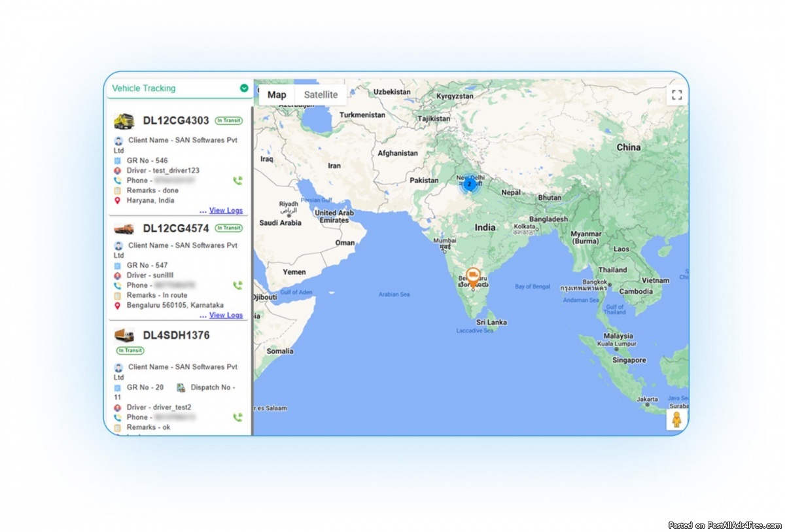Viewport: 785px width, 532px height.
Task: Click the call icon for DL12CG4303 driver
Action: coord(237,181)
